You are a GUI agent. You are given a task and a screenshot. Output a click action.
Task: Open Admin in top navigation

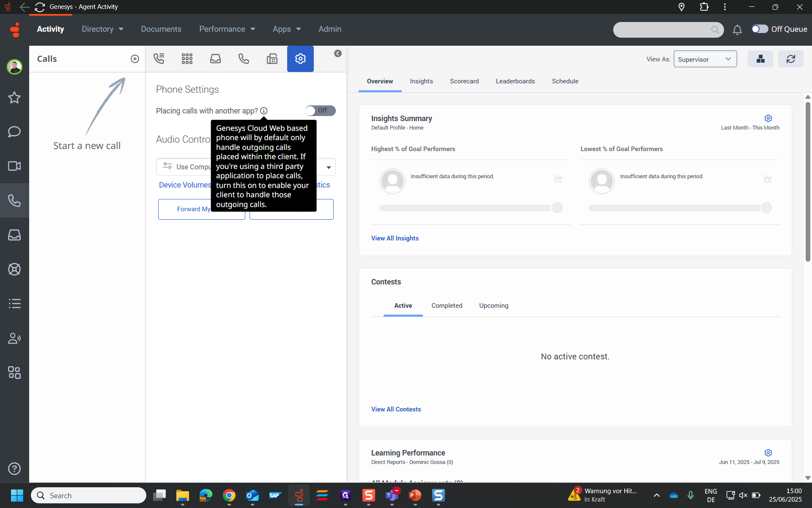[330, 29]
